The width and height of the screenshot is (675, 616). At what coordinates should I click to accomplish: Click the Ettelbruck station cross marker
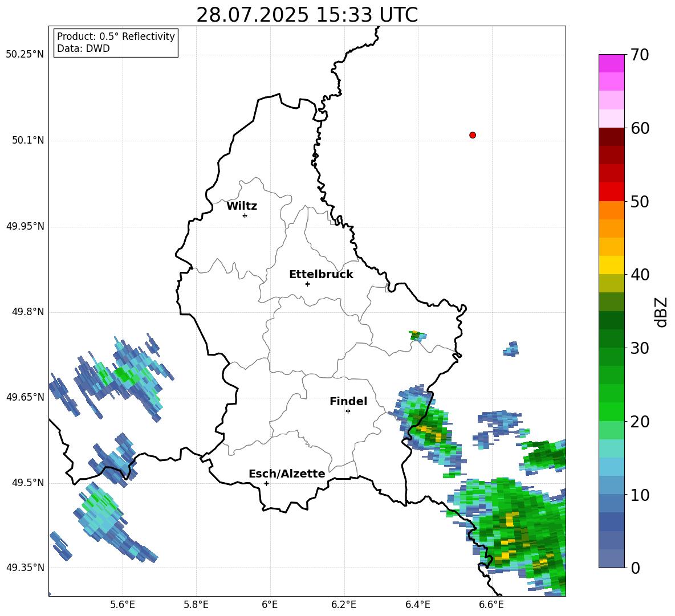coord(307,284)
